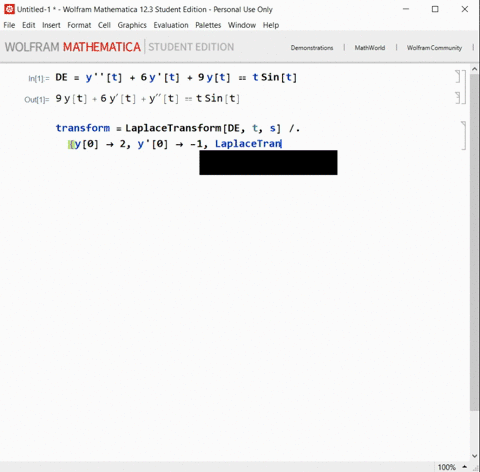480x472 pixels.
Task: Close the Mathematica window
Action: point(465,9)
